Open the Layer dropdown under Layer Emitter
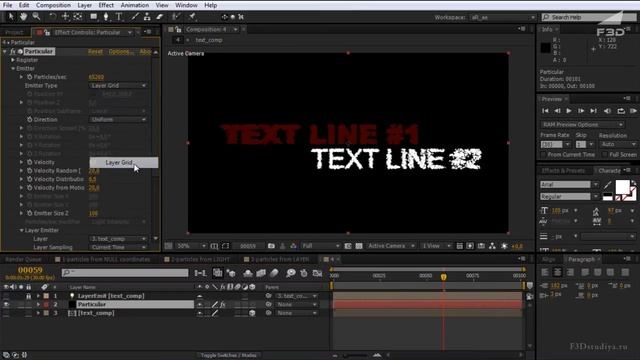 click(x=118, y=239)
